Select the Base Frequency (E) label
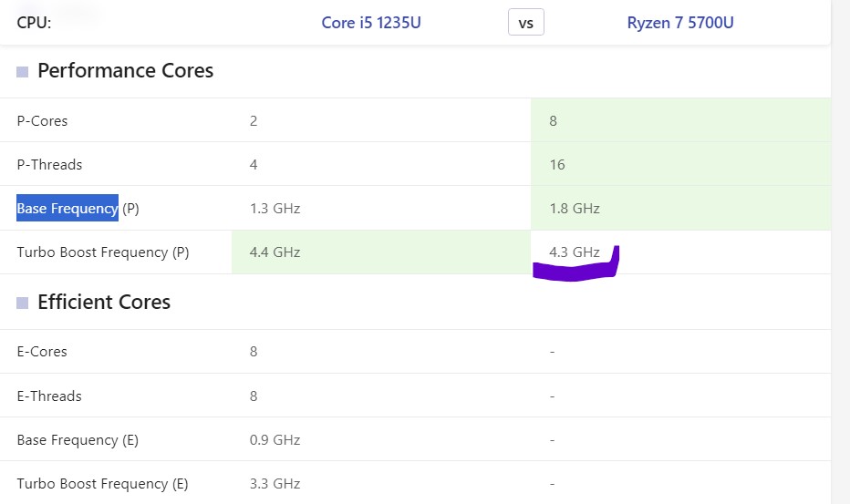This screenshot has width=850, height=504. click(78, 440)
